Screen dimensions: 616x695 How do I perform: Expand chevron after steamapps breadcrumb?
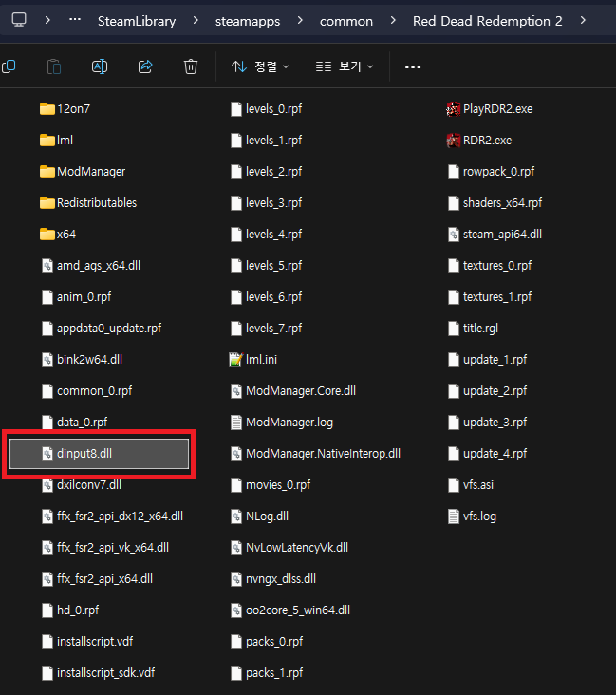(300, 20)
